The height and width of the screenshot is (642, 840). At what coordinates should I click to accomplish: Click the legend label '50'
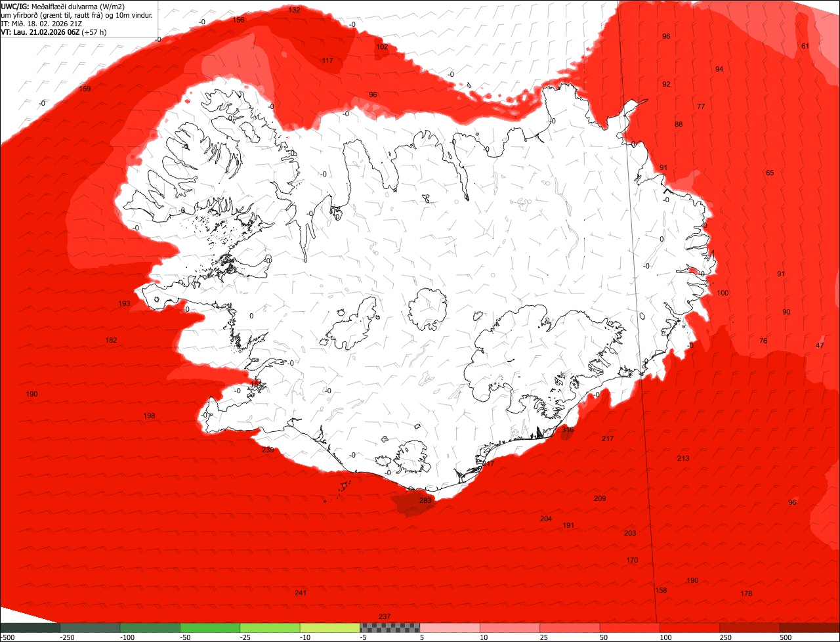click(x=604, y=637)
